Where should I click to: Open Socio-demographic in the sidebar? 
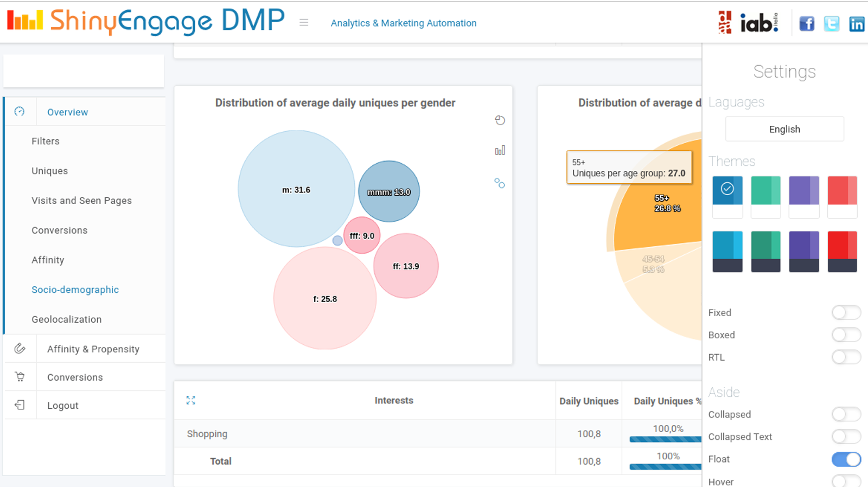75,290
